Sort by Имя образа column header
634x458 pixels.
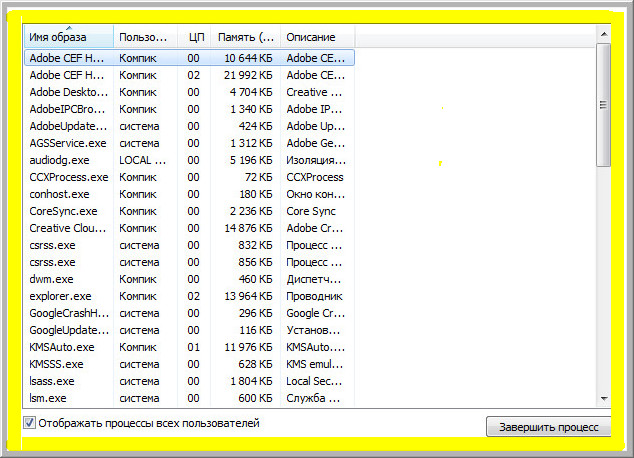(x=69, y=37)
